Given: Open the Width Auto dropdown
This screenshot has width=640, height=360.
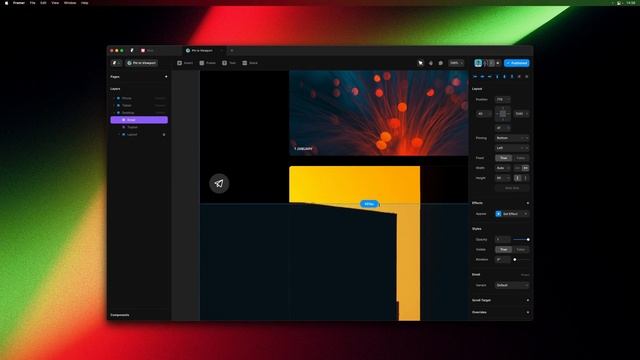Looking at the screenshot, I should 503,168.
